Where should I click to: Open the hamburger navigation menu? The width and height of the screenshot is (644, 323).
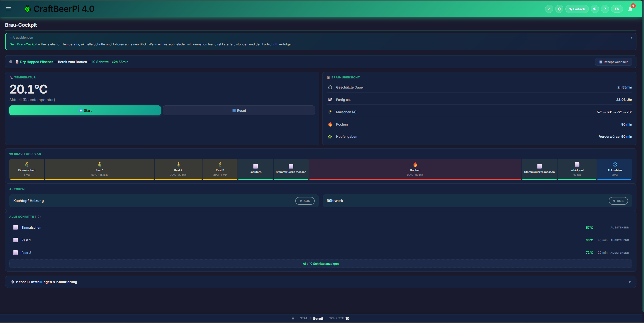[8, 9]
